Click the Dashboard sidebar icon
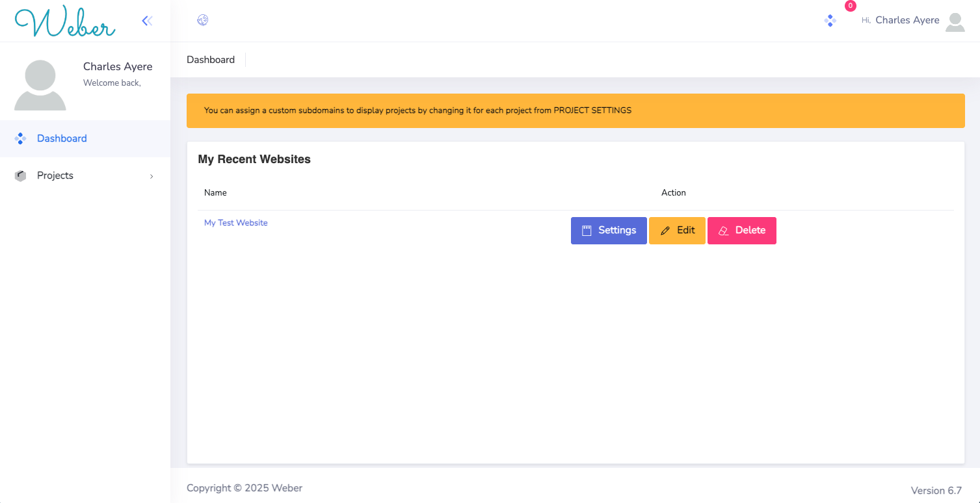 point(20,138)
